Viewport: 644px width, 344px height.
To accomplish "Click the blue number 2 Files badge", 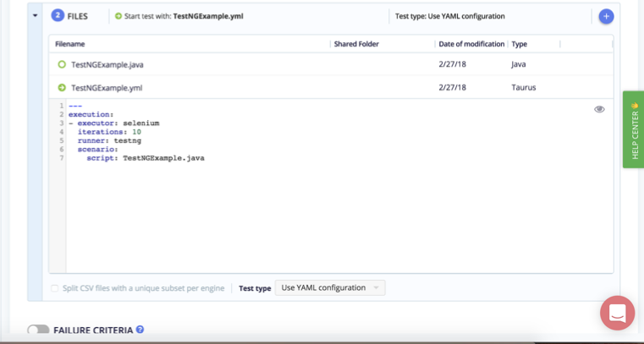I will (58, 15).
